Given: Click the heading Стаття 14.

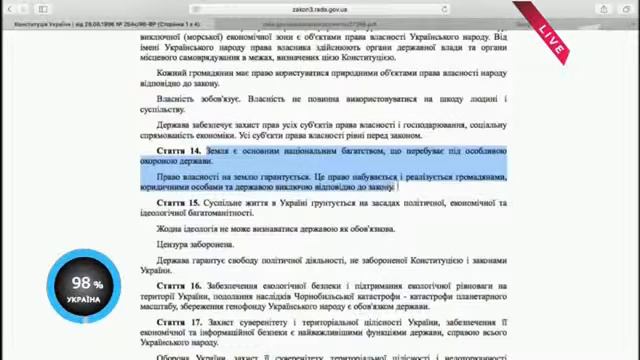Looking at the screenshot, I should point(179,151).
